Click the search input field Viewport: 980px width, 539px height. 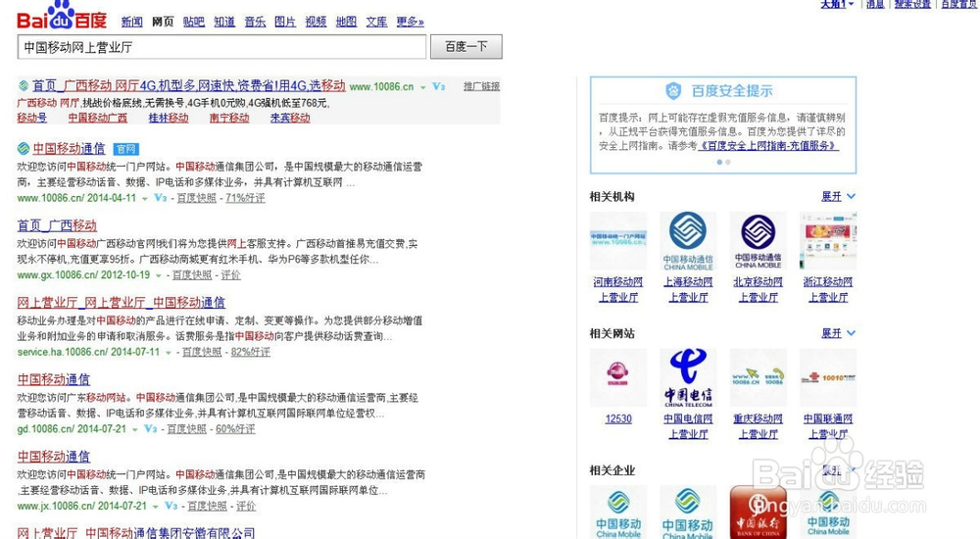coord(221,47)
